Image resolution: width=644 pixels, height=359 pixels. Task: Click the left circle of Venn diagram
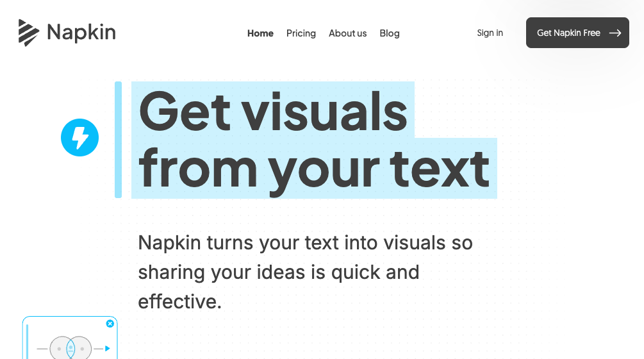tap(60, 349)
